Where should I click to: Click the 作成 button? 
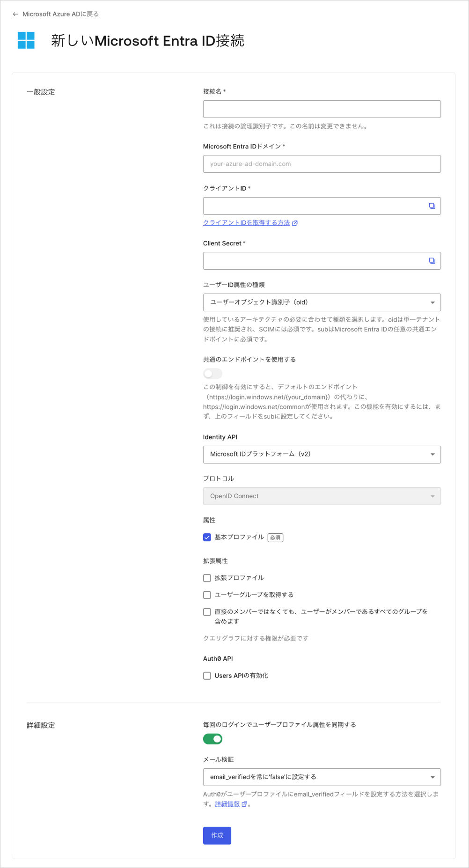(x=217, y=836)
